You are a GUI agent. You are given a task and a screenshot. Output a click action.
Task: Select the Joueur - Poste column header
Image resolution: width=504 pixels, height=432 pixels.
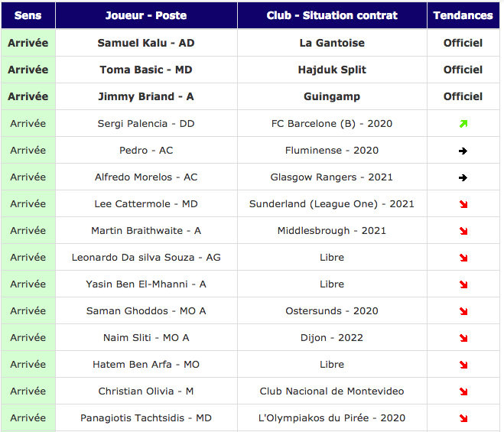tap(146, 15)
